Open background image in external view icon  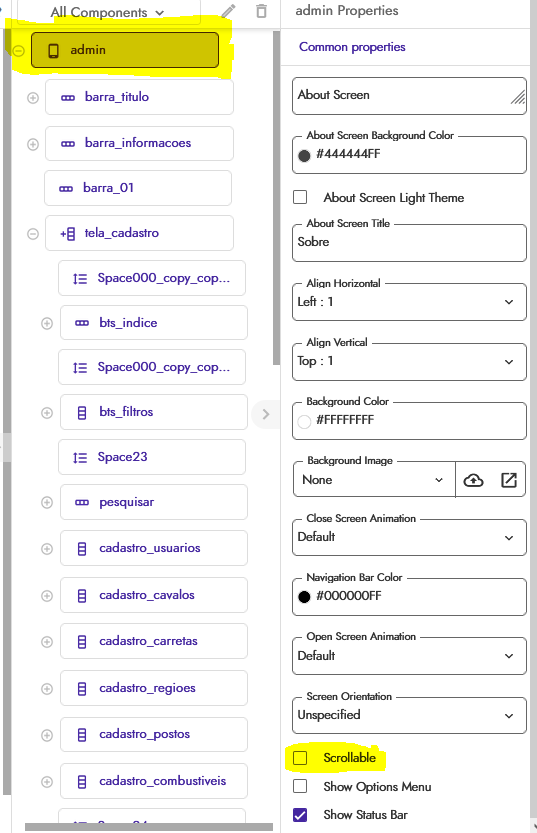[x=509, y=480]
